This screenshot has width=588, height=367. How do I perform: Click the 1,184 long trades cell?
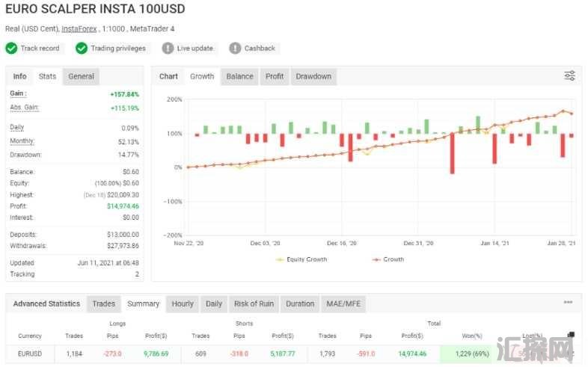click(74, 354)
